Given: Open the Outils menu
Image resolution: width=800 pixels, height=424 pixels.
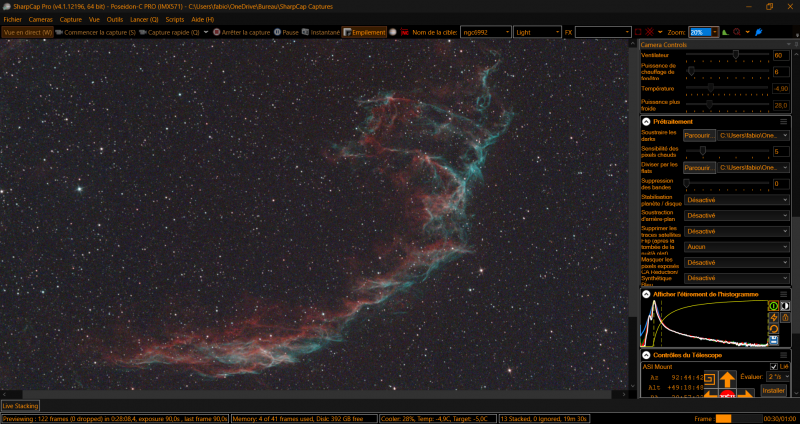Looking at the screenshot, I should [115, 19].
